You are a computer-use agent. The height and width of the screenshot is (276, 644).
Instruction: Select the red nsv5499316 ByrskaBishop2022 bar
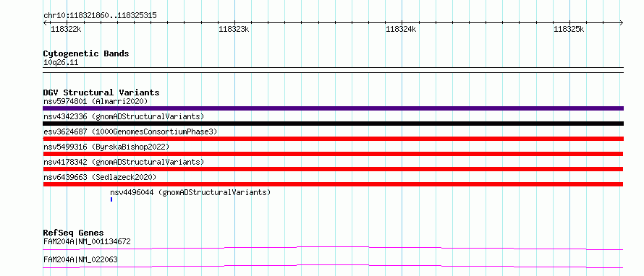(x=333, y=154)
